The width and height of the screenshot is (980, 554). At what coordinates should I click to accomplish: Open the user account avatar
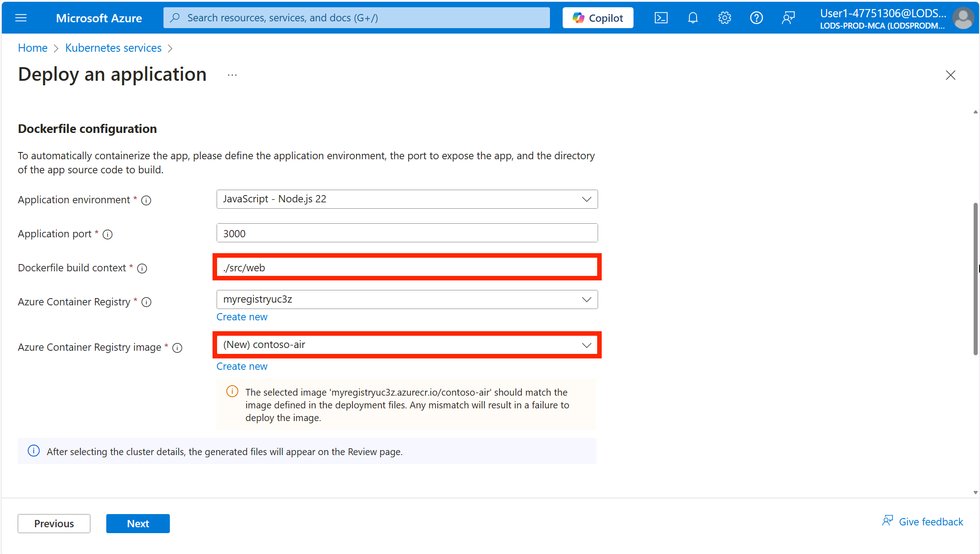963,18
